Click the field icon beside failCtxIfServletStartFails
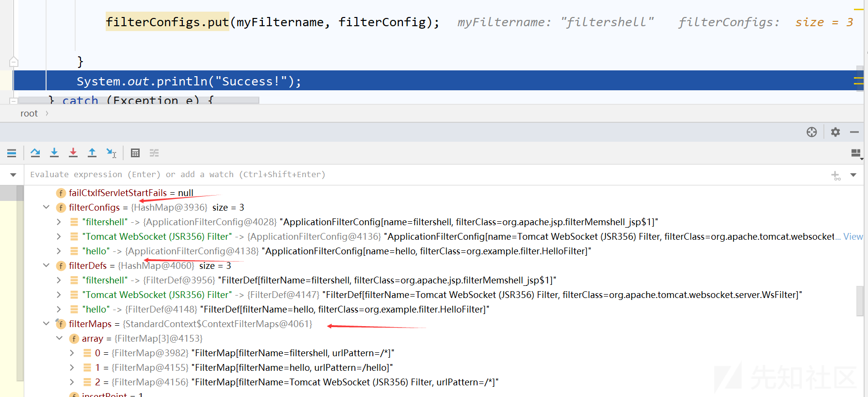The width and height of the screenshot is (868, 397). tap(61, 193)
